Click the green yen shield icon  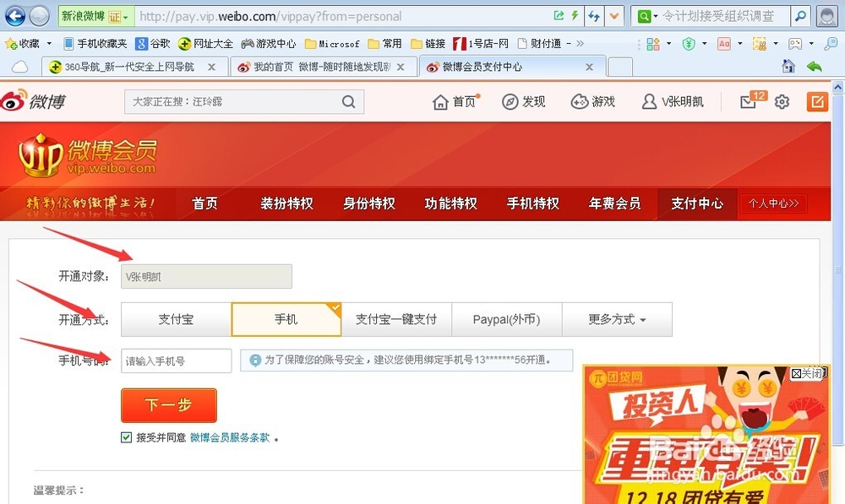pyautogui.click(x=689, y=44)
